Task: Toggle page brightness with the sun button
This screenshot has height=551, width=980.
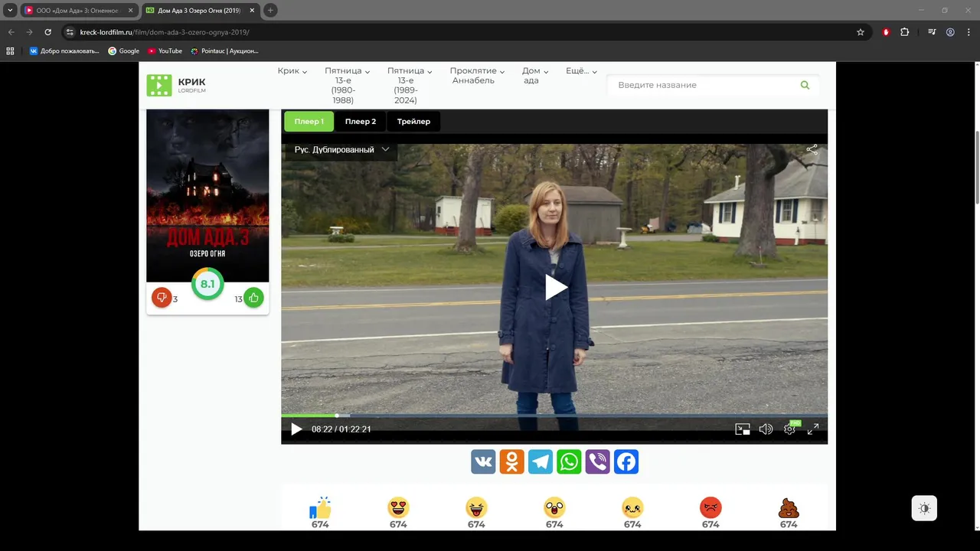Action: click(x=924, y=509)
